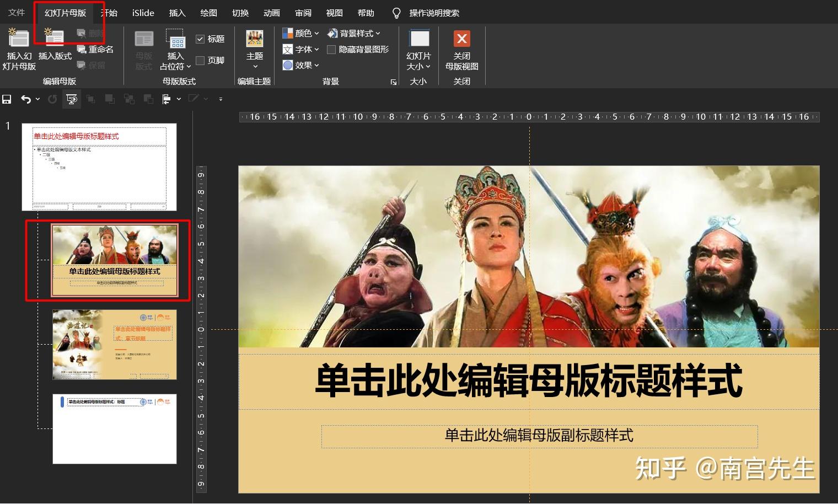Open Customize Quick Access Toolbar arrow

click(221, 99)
